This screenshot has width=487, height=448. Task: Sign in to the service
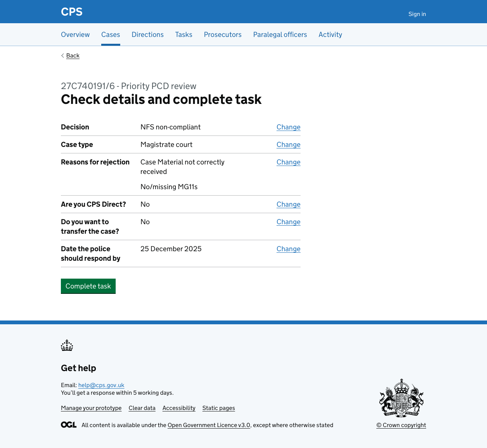[417, 13]
